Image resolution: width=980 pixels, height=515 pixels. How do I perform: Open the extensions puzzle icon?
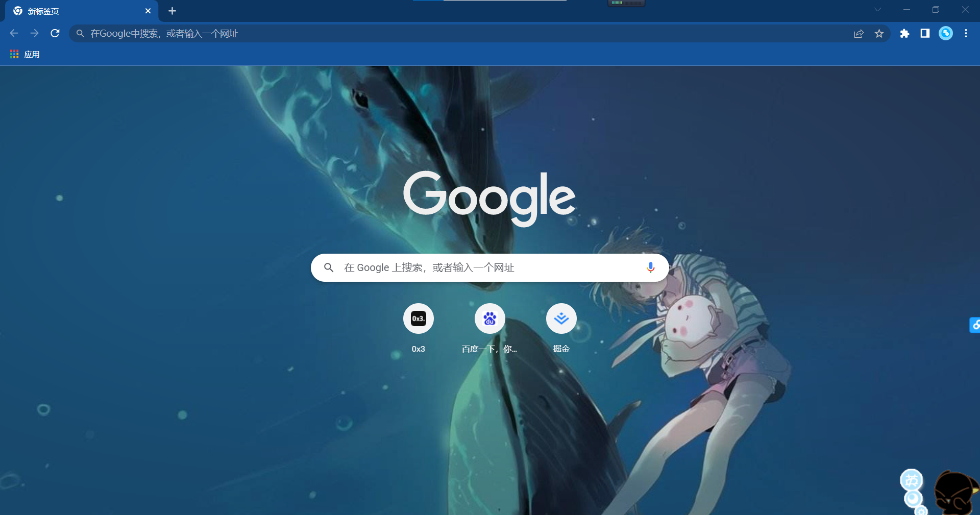pos(904,34)
